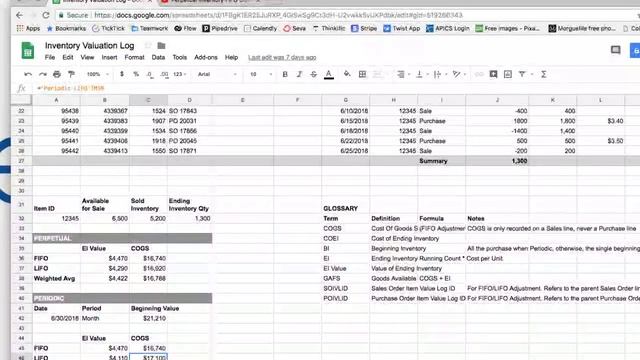Click the '$21,210' Beginning Value cell
Image resolution: width=640 pixels, height=360 pixels.
pos(148,318)
